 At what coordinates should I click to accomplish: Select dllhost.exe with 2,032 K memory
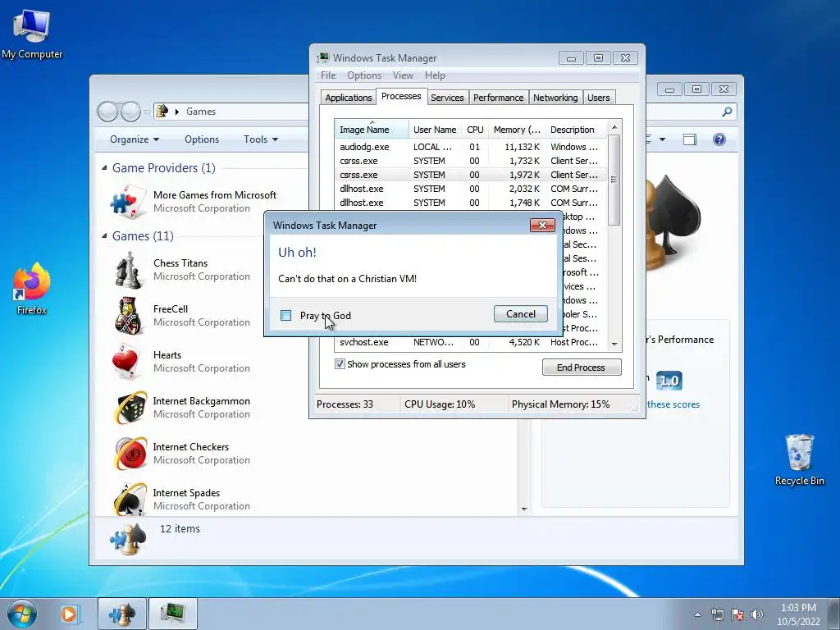tap(471, 189)
